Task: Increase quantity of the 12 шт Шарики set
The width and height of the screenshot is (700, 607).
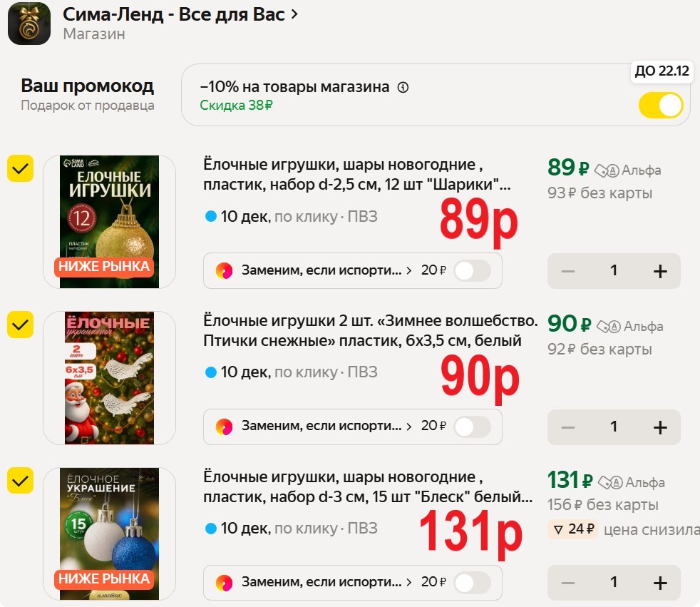Action: [660, 271]
